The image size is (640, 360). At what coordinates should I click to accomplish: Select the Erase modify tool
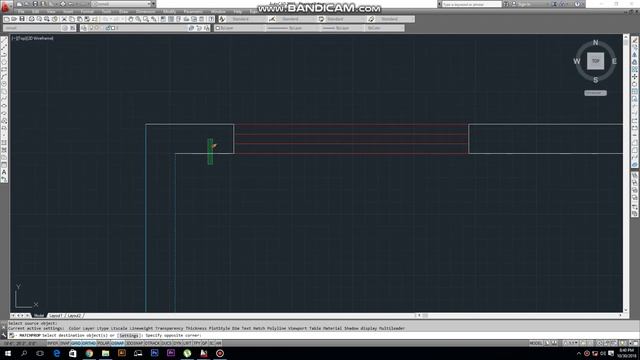point(635,40)
